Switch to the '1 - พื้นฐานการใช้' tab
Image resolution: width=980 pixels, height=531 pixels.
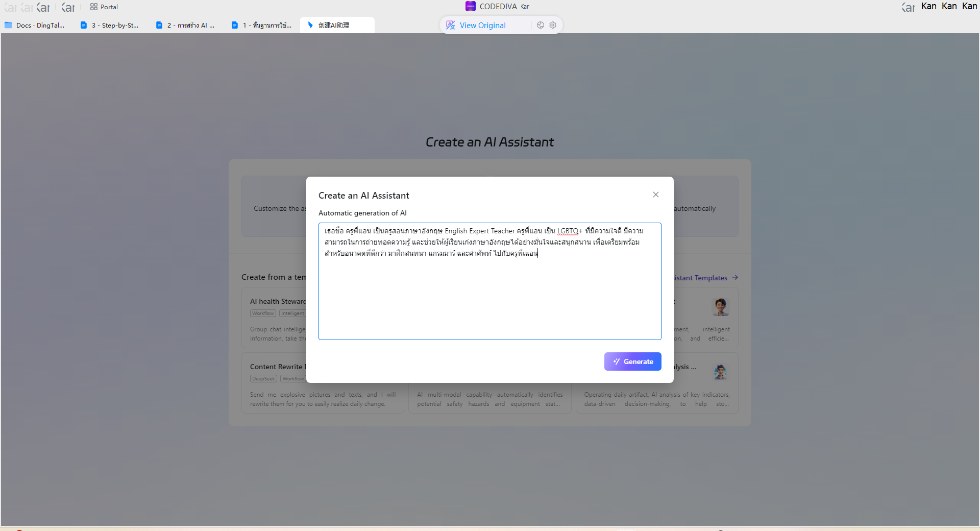pos(261,25)
